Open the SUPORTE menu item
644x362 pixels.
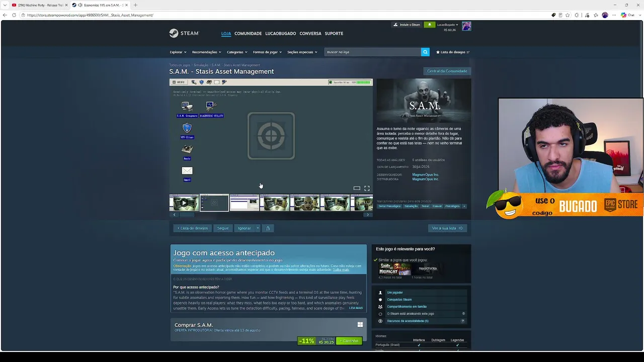pyautogui.click(x=334, y=34)
